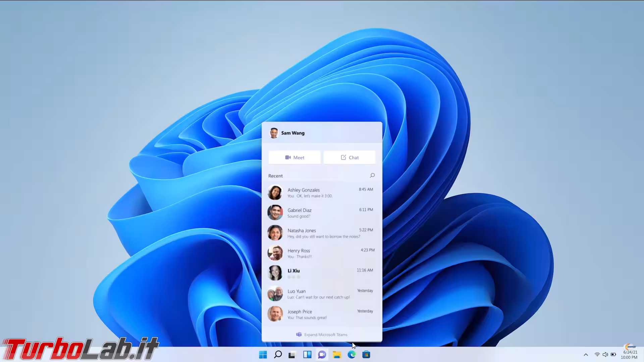Open Windows Search
Image resolution: width=644 pixels, height=362 pixels.
click(x=278, y=354)
